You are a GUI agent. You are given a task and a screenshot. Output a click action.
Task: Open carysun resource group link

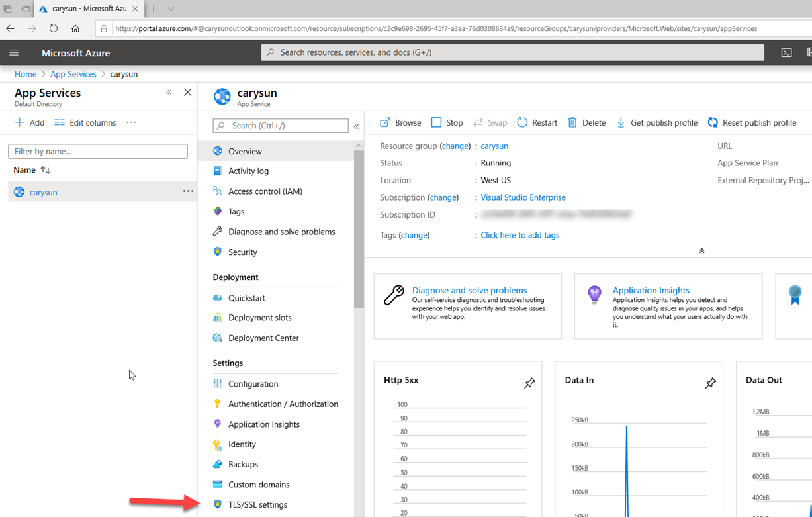click(x=494, y=146)
